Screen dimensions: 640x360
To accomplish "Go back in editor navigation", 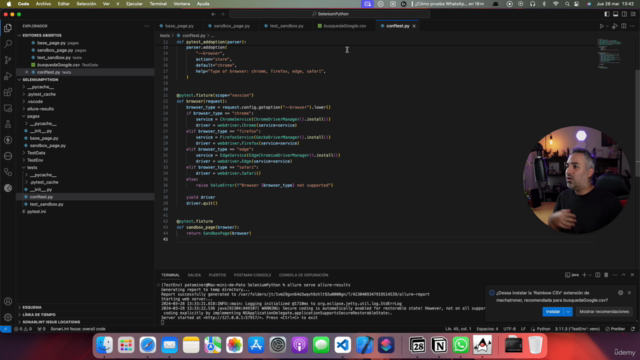I will tap(213, 14).
